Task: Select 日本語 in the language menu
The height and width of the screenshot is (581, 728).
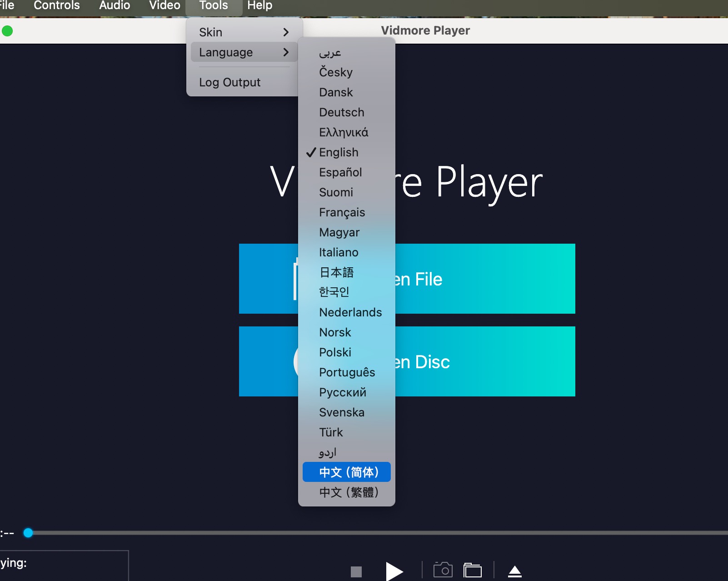Action: (336, 272)
